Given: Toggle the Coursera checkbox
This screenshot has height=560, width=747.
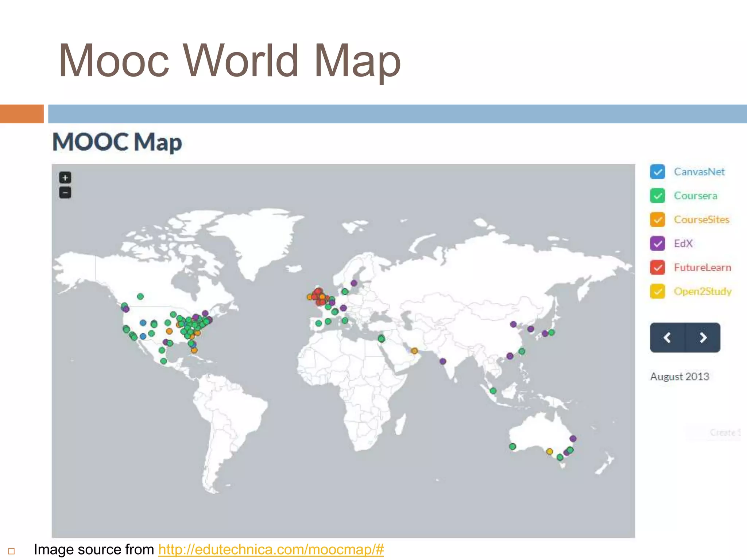Looking at the screenshot, I should pos(657,196).
